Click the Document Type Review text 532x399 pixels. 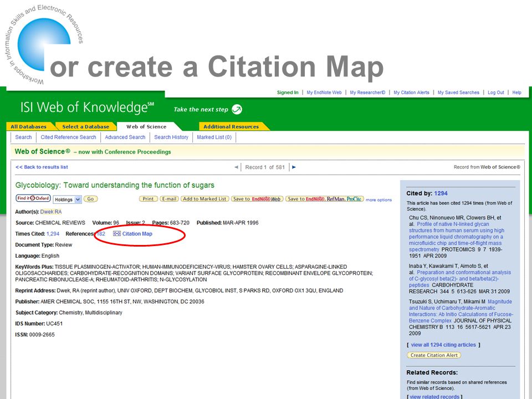coord(44,244)
